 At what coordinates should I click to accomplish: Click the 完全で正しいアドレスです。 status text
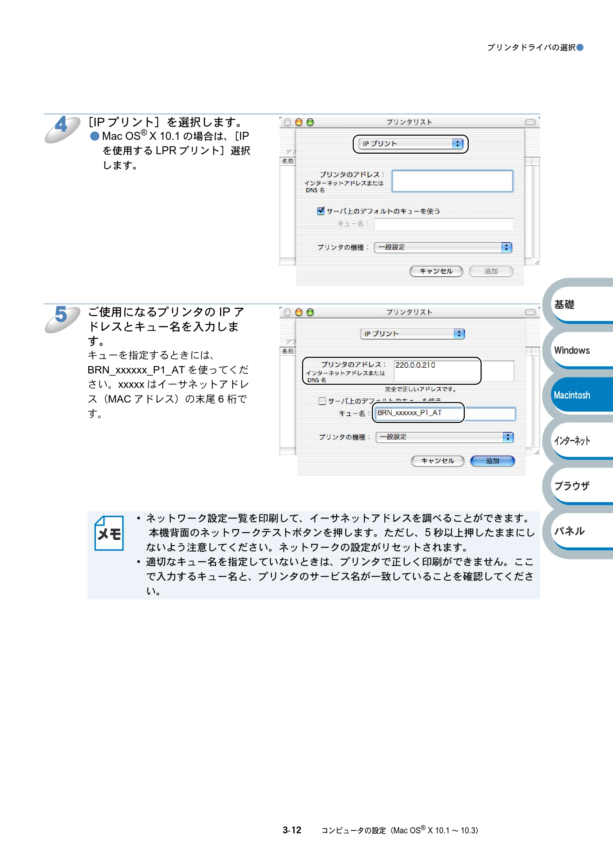421,389
